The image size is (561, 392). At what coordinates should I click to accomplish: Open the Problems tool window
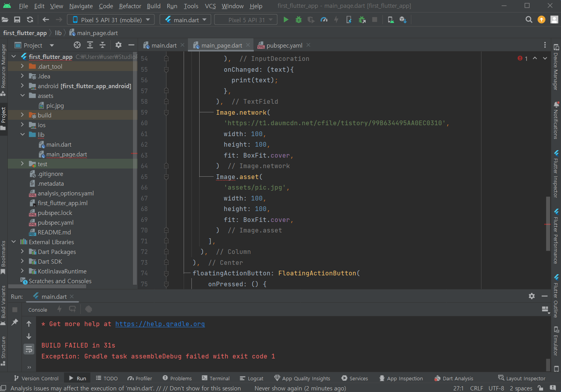point(177,378)
